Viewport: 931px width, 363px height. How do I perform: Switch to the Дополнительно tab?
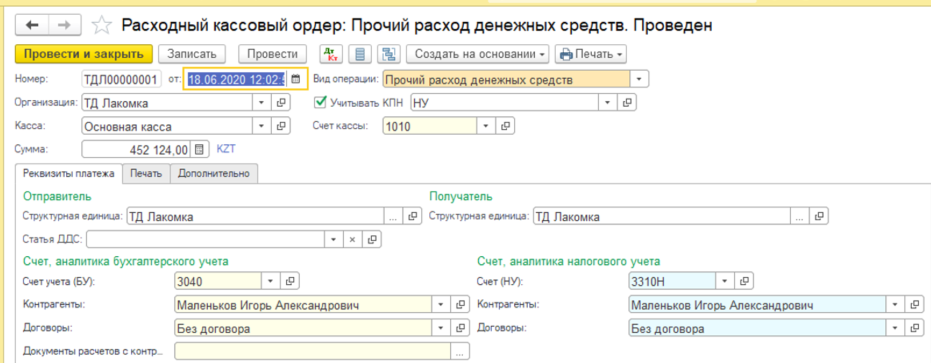point(214,173)
